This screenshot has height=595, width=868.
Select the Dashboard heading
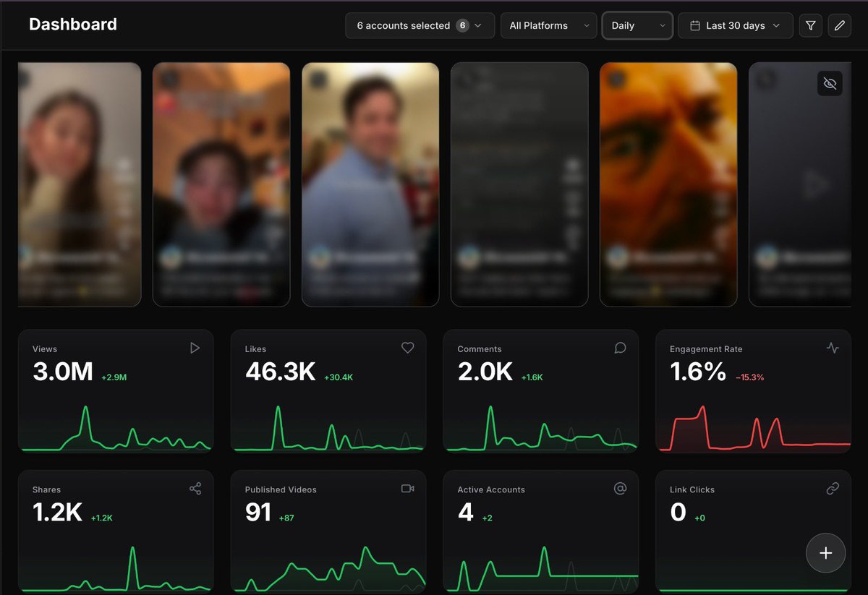coord(72,24)
